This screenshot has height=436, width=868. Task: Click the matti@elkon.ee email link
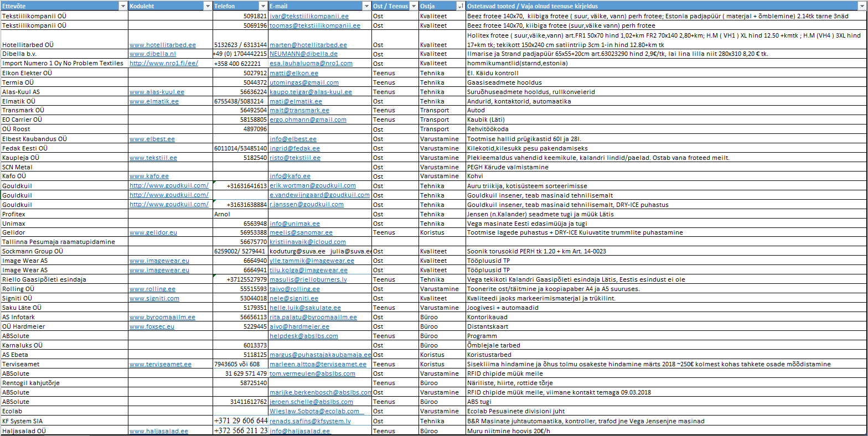pyautogui.click(x=294, y=73)
